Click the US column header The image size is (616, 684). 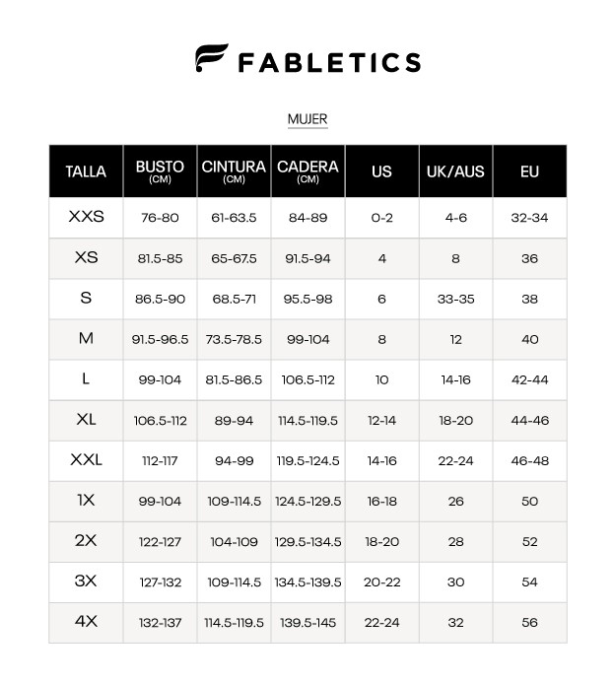pos(381,171)
